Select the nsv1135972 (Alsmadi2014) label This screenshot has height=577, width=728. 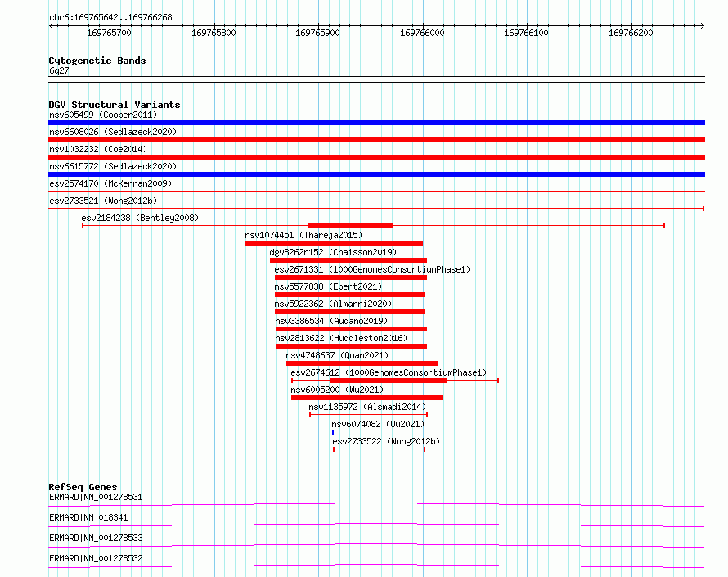click(x=367, y=407)
